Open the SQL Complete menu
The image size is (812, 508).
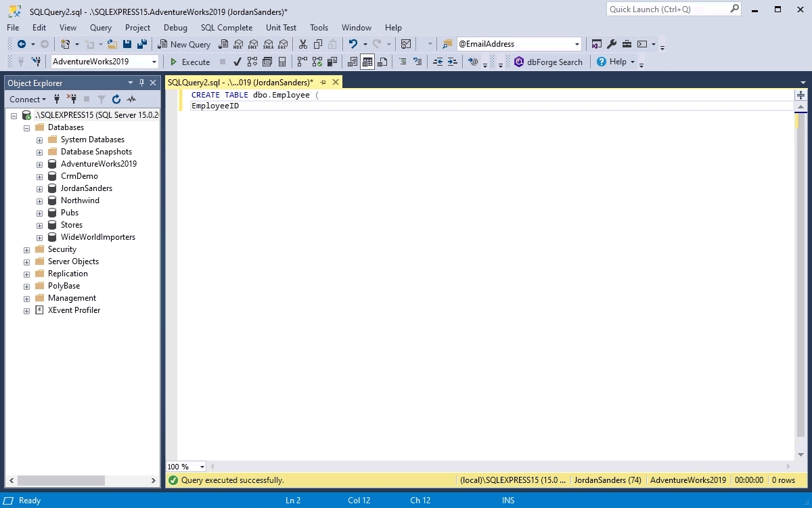click(226, 28)
